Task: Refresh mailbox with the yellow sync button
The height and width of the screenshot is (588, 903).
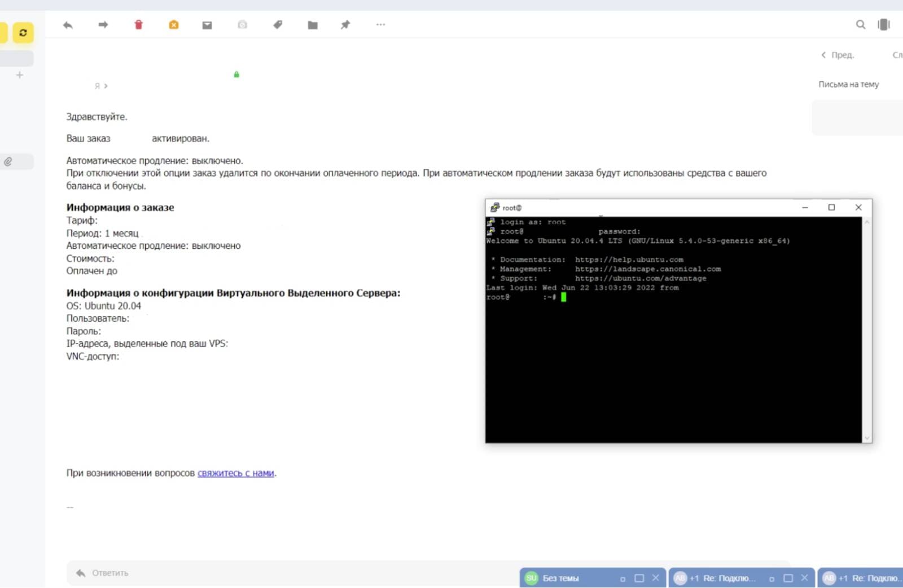Action: pyautogui.click(x=23, y=33)
